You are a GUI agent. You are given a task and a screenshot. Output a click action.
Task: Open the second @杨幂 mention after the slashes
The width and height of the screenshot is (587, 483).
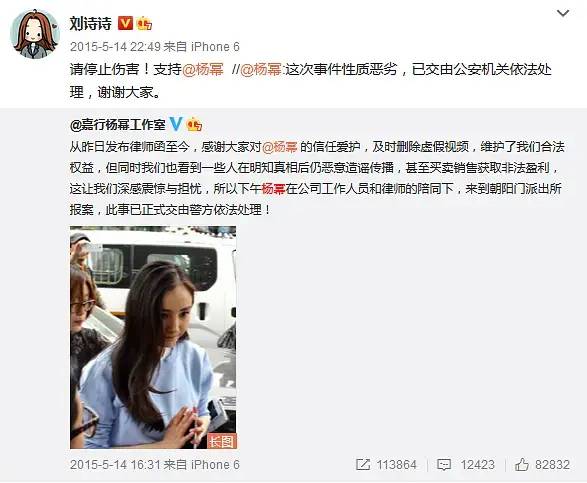click(261, 70)
